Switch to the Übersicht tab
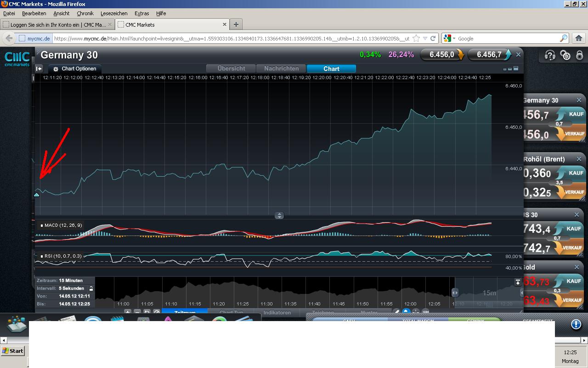The image size is (588, 368). click(x=231, y=69)
